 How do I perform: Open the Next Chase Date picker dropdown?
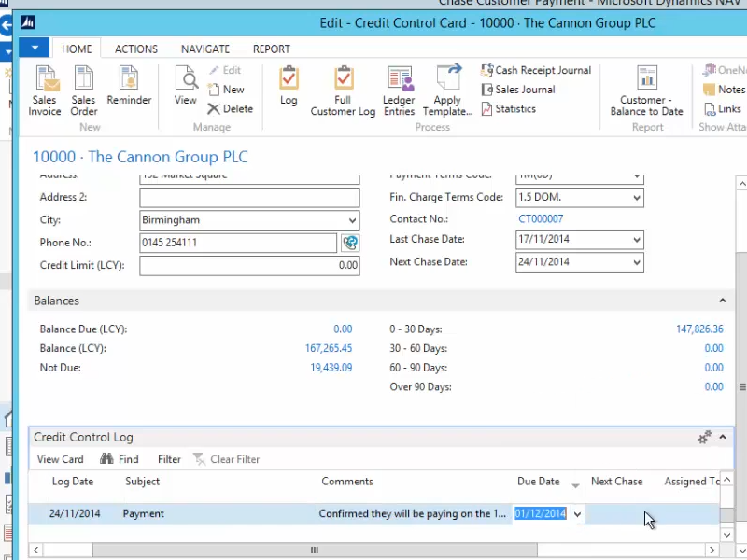(x=637, y=262)
